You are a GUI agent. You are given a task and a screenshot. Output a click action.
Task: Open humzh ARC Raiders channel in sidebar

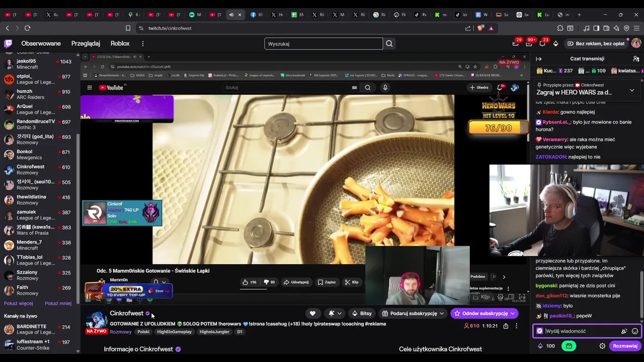39,94
